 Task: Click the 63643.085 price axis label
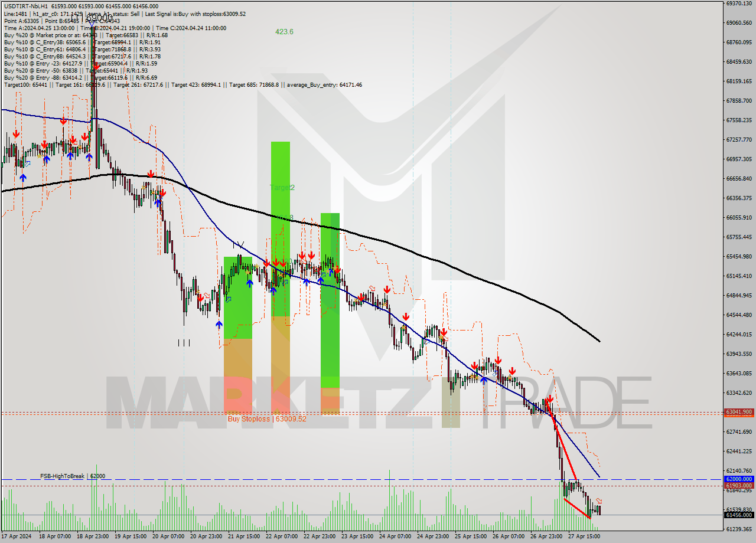pos(738,373)
